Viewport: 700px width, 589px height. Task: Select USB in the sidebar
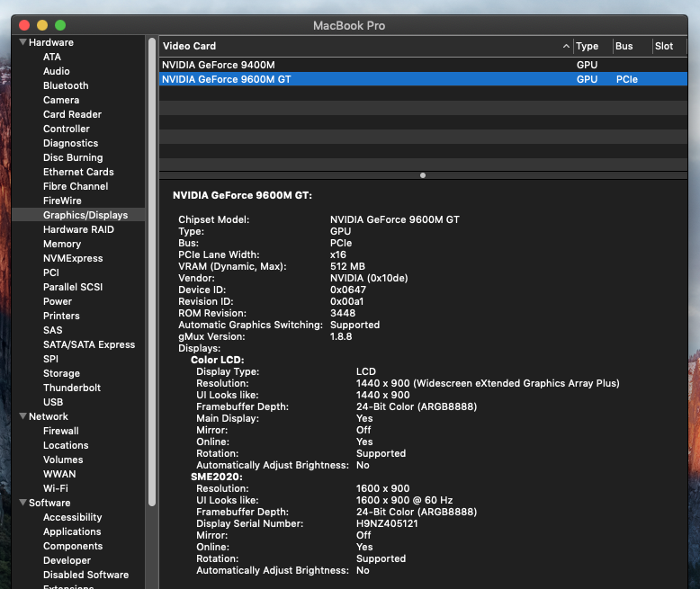(x=53, y=402)
